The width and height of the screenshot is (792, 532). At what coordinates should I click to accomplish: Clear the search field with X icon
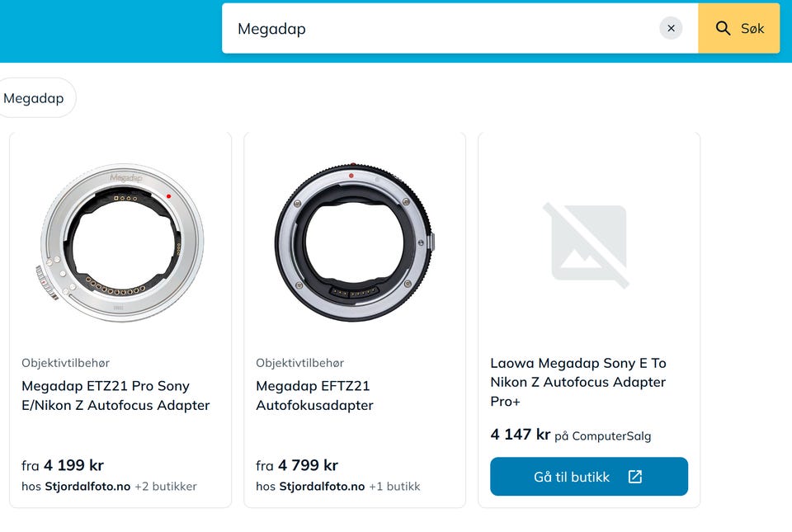tap(671, 28)
